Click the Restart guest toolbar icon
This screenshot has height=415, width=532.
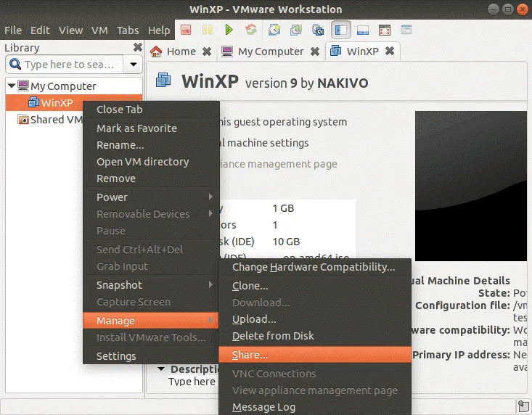[x=250, y=30]
